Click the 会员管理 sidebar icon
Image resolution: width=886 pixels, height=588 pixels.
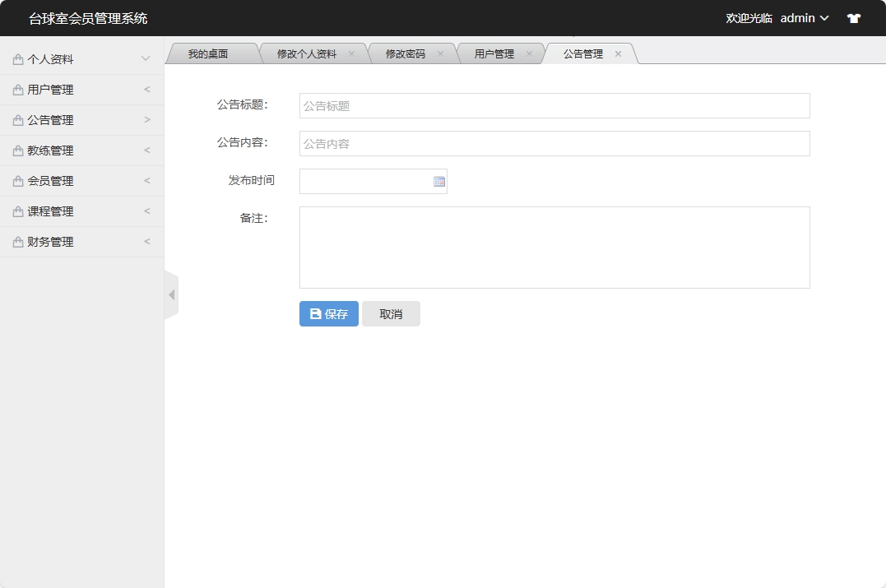tap(18, 180)
